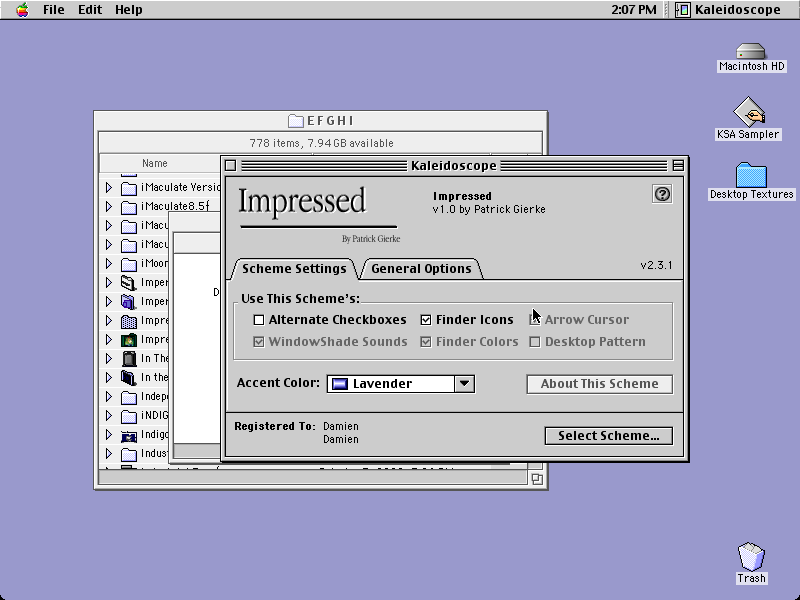Screen dimensions: 800x600
Task: Open the Help menu
Action: pos(129,10)
